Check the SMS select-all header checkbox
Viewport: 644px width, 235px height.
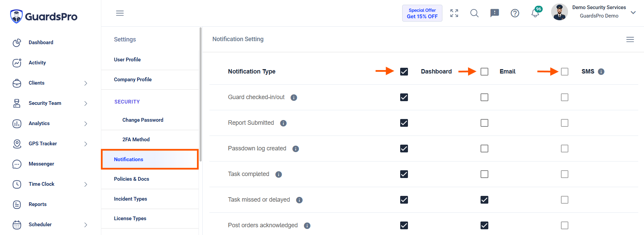(565, 72)
